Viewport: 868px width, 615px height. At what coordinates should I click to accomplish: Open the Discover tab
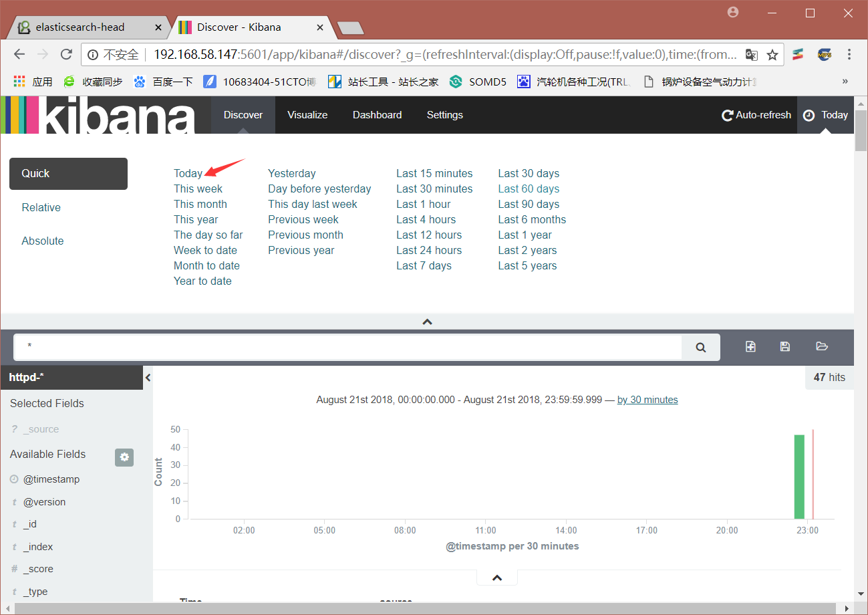pos(243,115)
